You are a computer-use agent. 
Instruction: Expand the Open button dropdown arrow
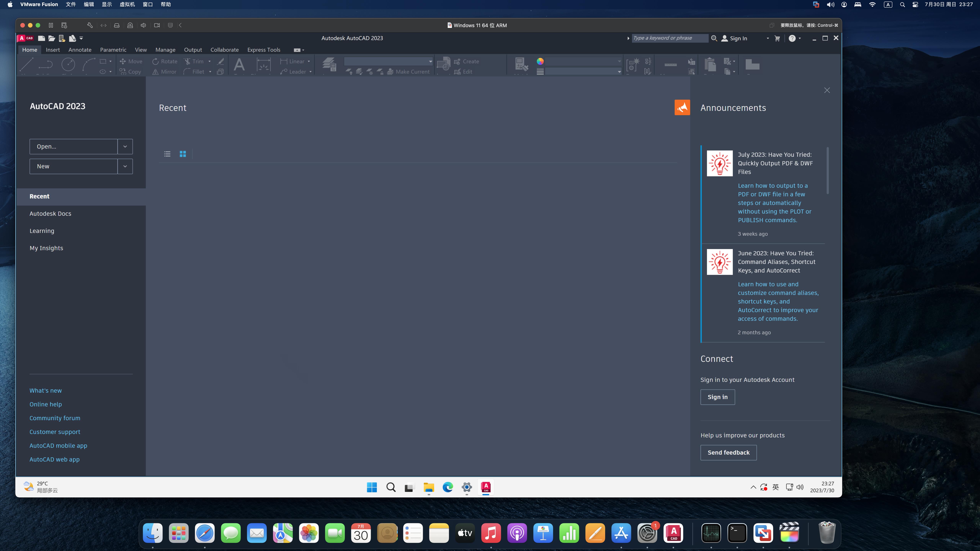click(125, 146)
